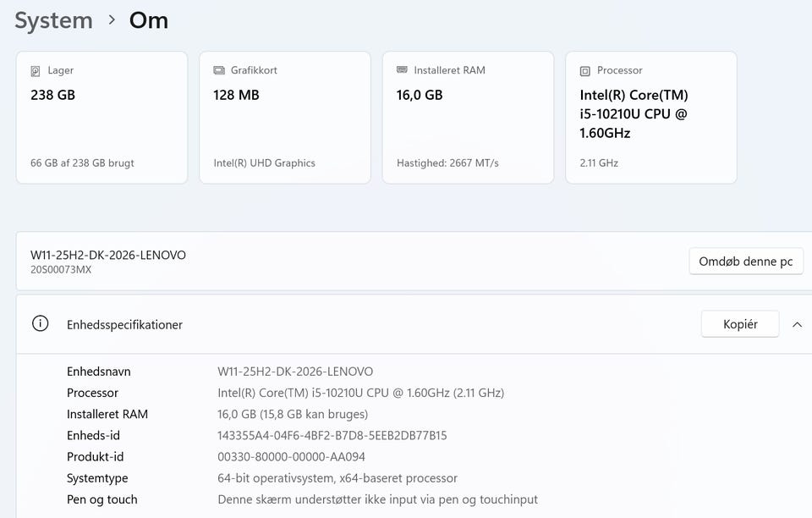The width and height of the screenshot is (812, 518).
Task: Click the model number 20S00073MX
Action: pyautogui.click(x=61, y=270)
